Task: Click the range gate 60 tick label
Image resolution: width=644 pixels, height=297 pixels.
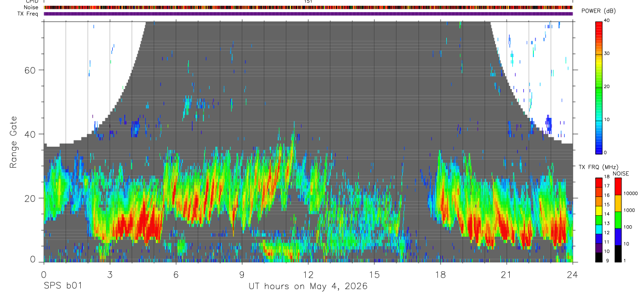Action: 30,70
